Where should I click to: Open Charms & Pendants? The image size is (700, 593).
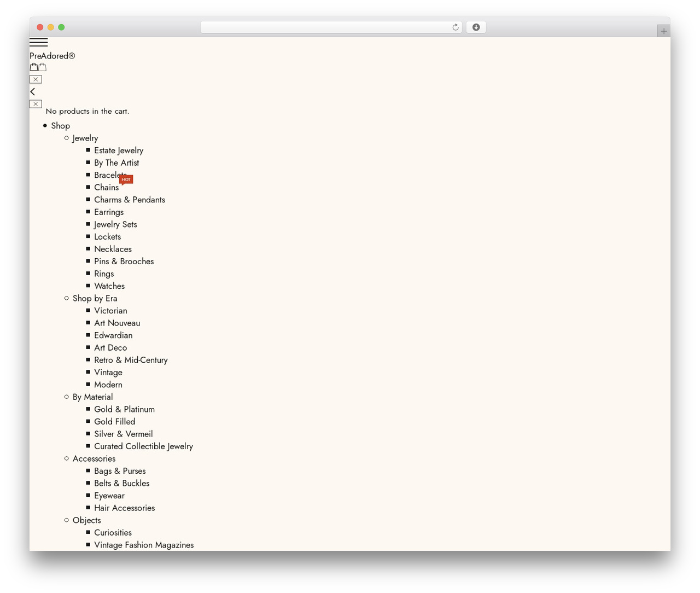[x=130, y=200]
